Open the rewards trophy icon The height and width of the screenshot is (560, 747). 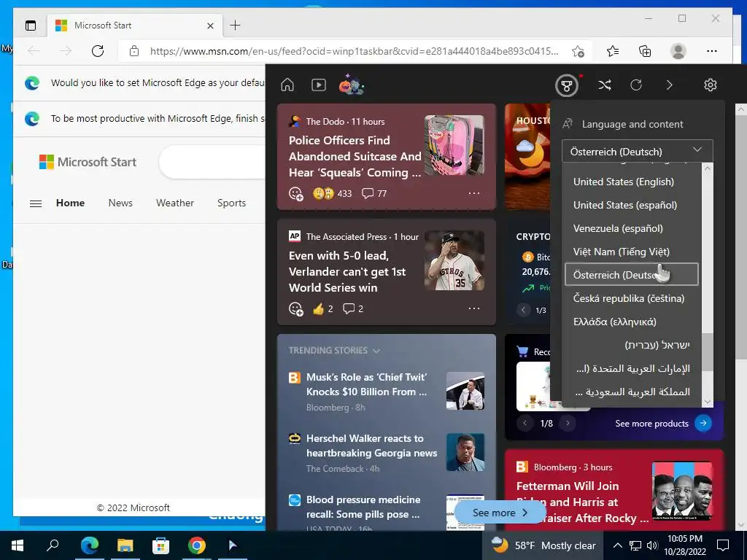coord(566,86)
